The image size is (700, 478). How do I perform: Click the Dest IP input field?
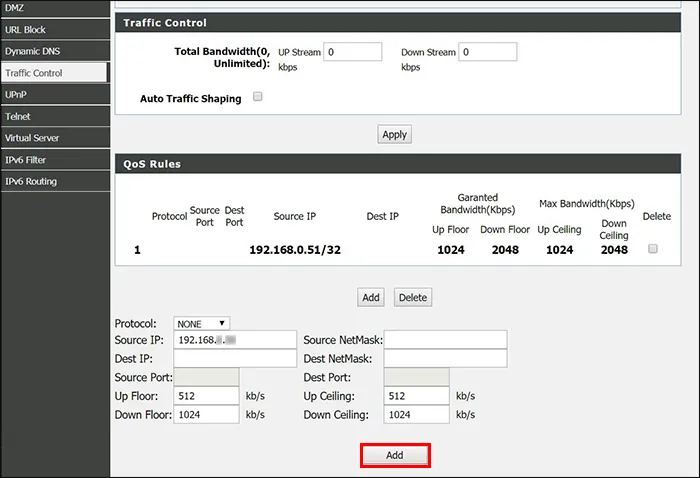click(x=235, y=358)
